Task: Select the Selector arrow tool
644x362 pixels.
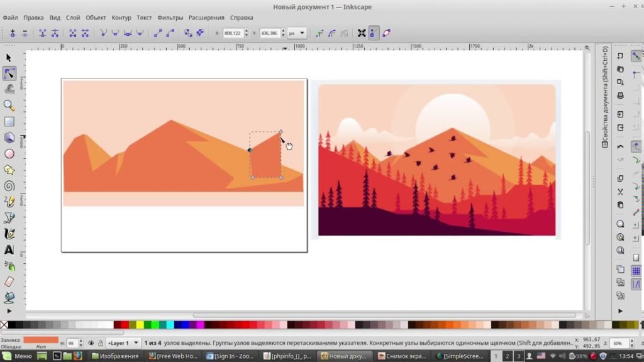Action: (x=9, y=58)
